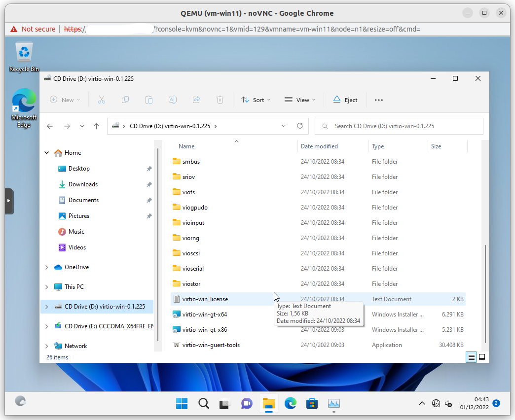Launch Edge from the taskbar

291,404
